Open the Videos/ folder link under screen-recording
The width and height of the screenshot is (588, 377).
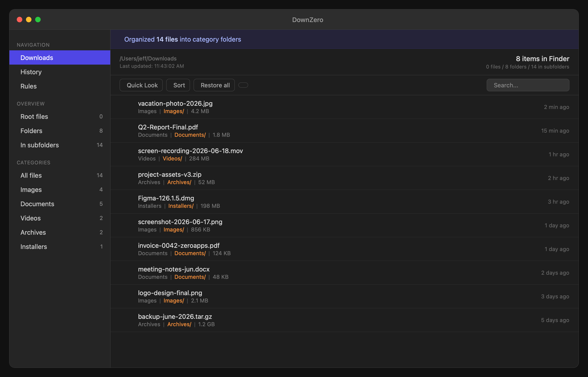[172, 158]
